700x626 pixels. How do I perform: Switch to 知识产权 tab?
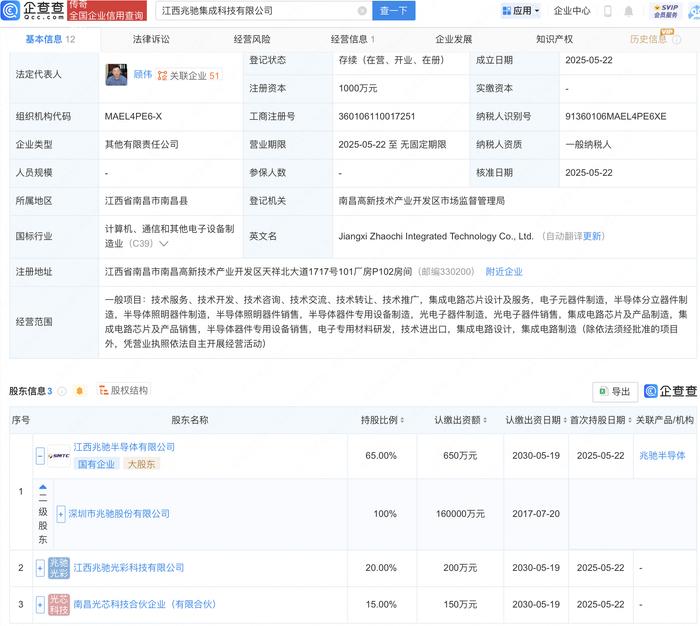pyautogui.click(x=554, y=39)
